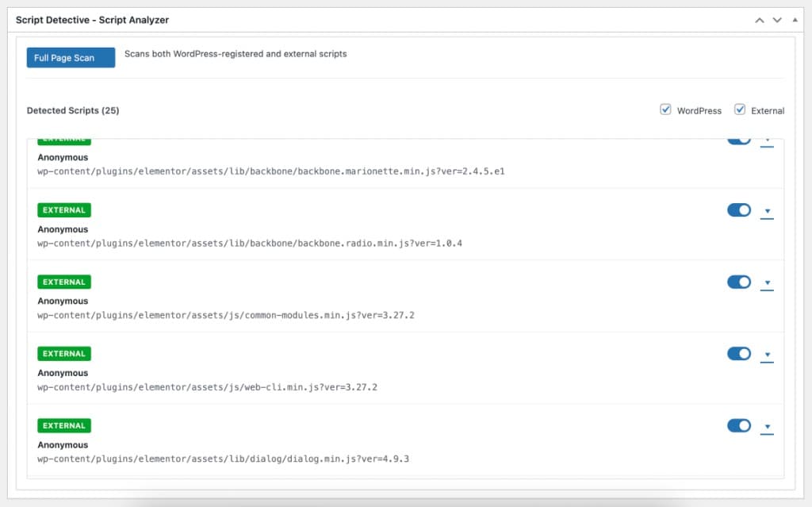Click the EXTERNAL badge above common-modules.min.js
The width and height of the screenshot is (812, 507).
click(x=64, y=282)
